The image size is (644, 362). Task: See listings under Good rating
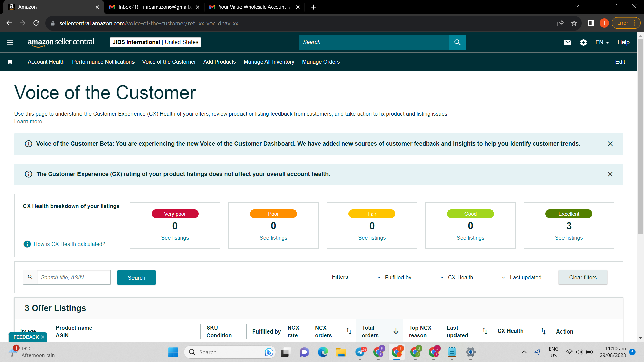(470, 238)
